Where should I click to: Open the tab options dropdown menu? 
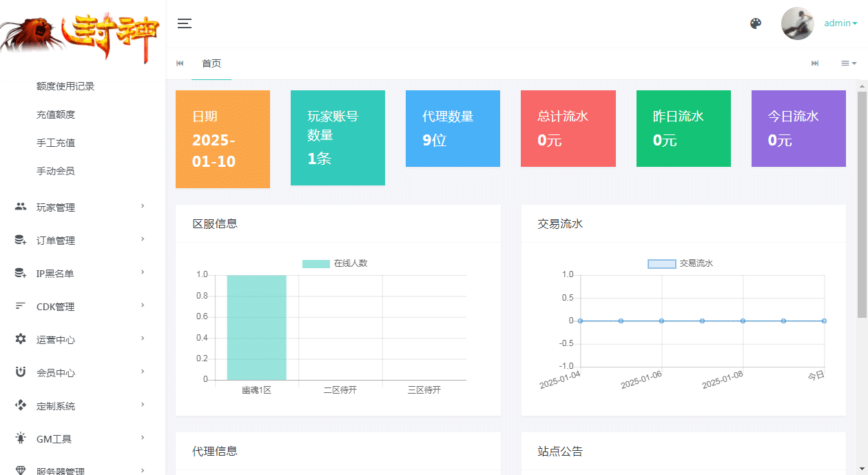click(848, 63)
